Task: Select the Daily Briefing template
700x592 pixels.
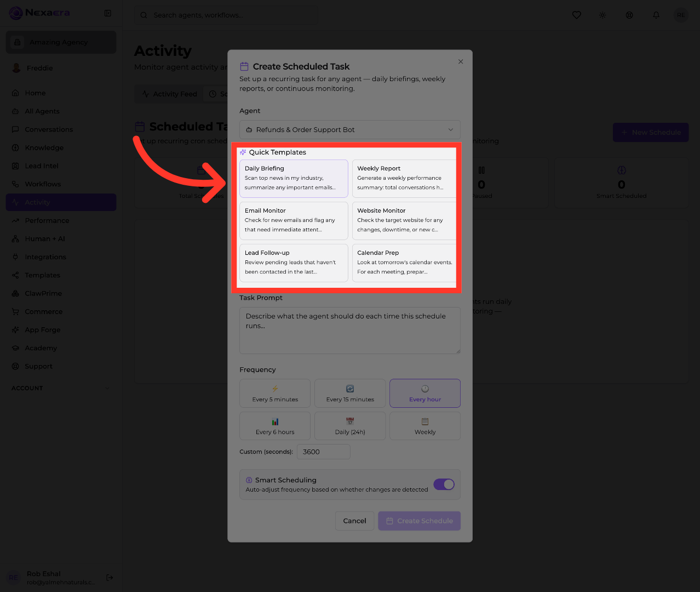Action: pos(294,179)
